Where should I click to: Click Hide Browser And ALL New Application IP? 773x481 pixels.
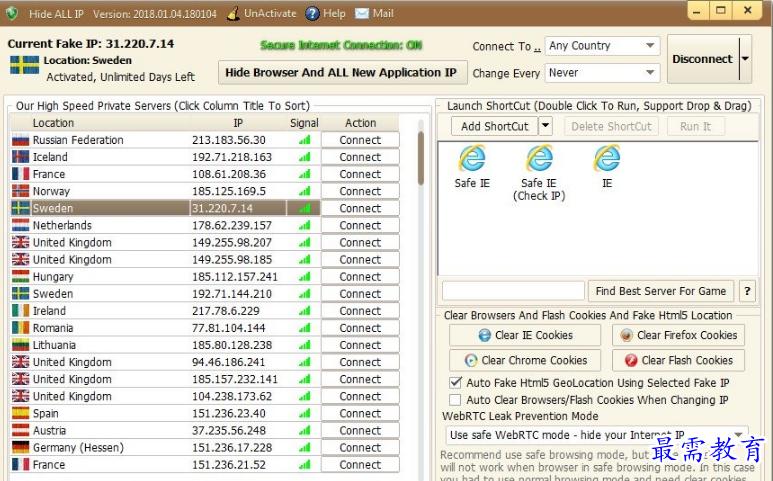341,72
